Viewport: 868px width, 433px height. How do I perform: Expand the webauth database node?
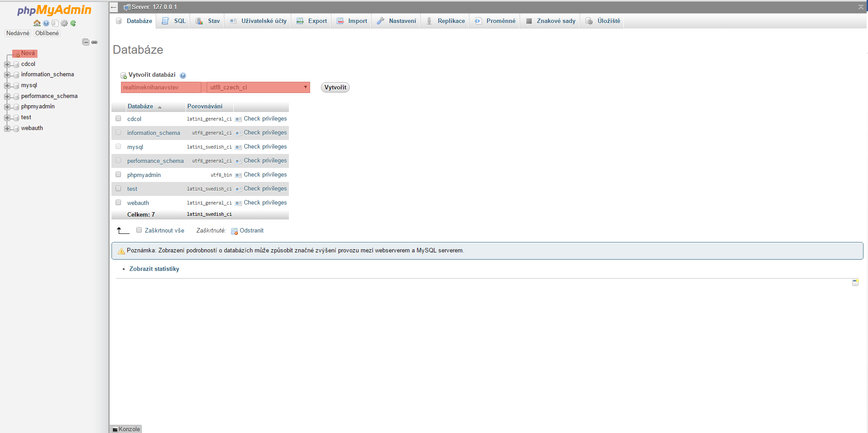tap(6, 128)
